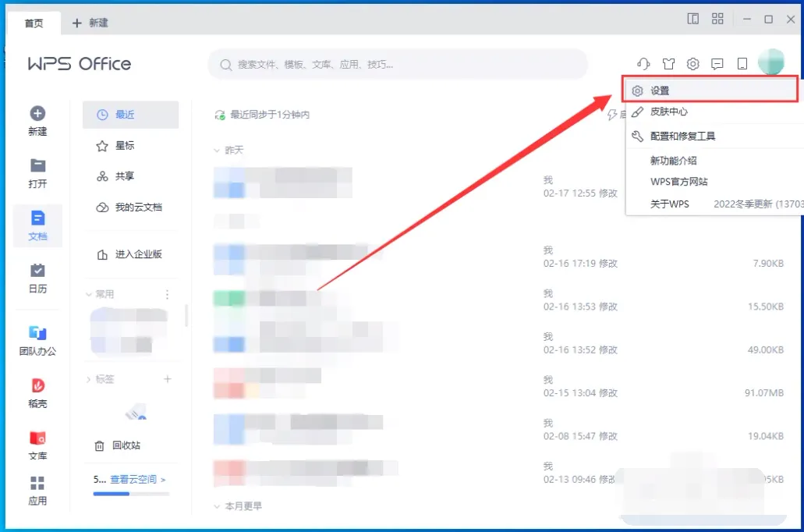The height and width of the screenshot is (532, 804).
Task: Open the 日历 calendar icon
Action: (x=37, y=271)
